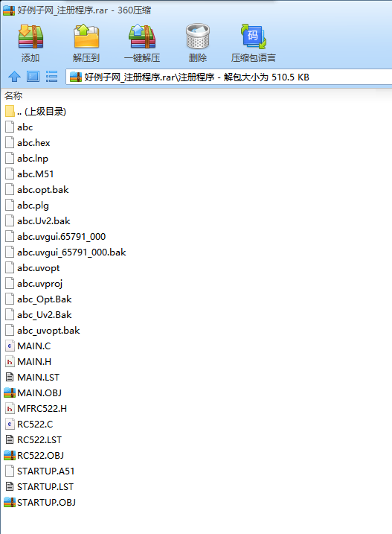Select the MAIN.OBJ file
The height and width of the screenshot is (534, 392).
33,393
